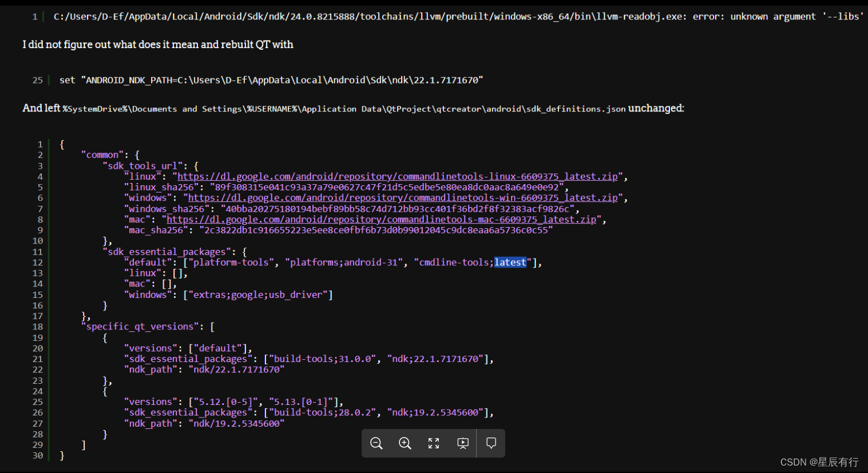The width and height of the screenshot is (868, 473).
Task: Click "build-tools;28.0.2" string
Action: (323, 412)
